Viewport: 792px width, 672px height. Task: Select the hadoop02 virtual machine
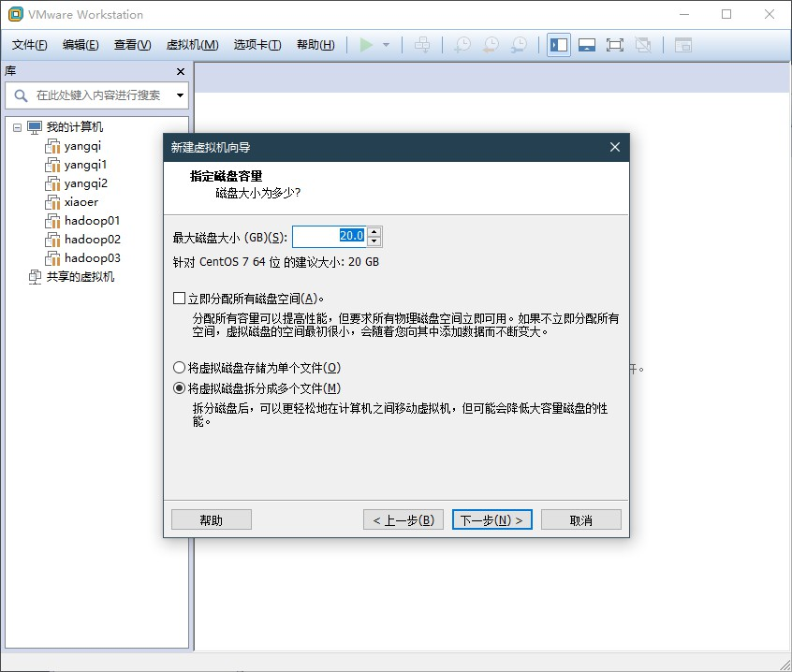pos(93,240)
